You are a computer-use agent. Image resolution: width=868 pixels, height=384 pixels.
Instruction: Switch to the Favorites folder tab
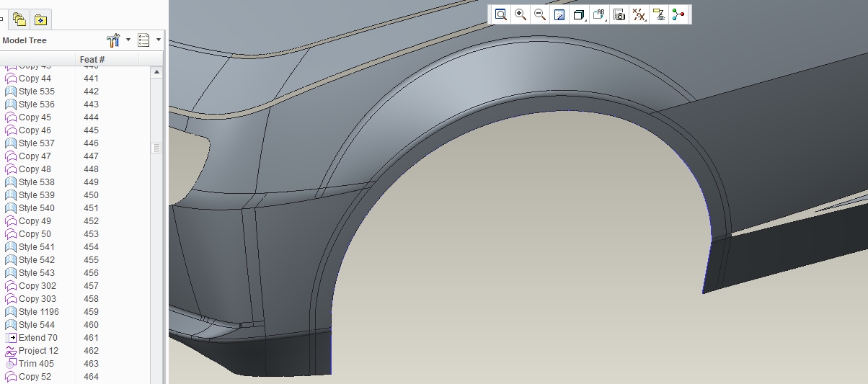point(41,19)
